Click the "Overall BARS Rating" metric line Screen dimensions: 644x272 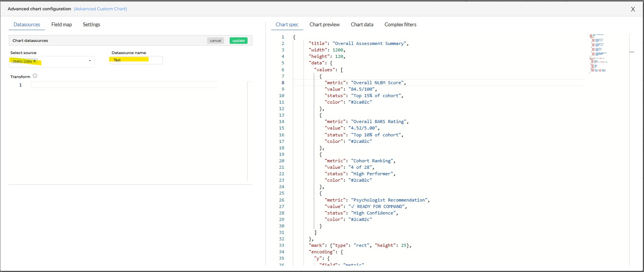tap(366, 122)
